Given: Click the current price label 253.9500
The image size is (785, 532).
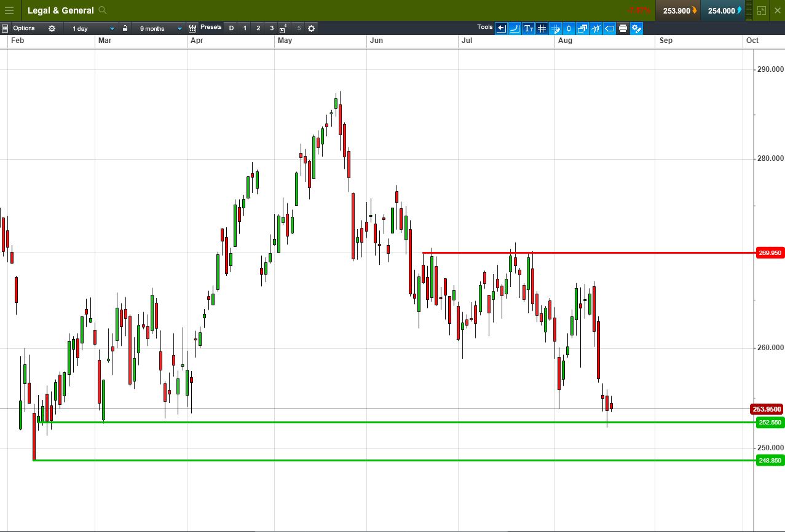Looking at the screenshot, I should (x=767, y=409).
